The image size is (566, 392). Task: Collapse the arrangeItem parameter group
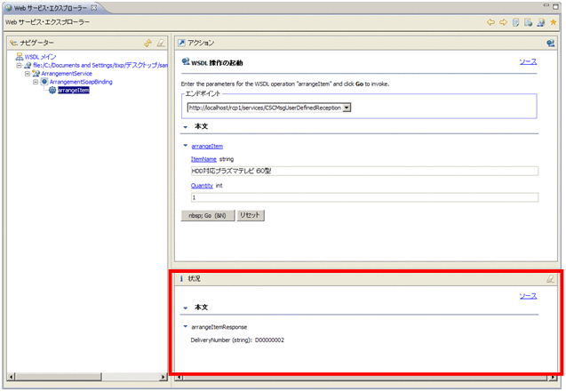[x=185, y=146]
